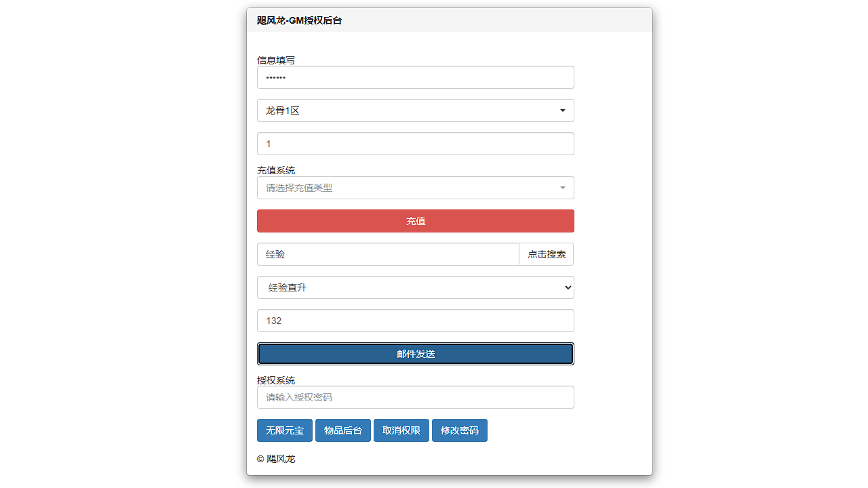
Task: Click the 授权系统 section label
Action: coord(275,380)
